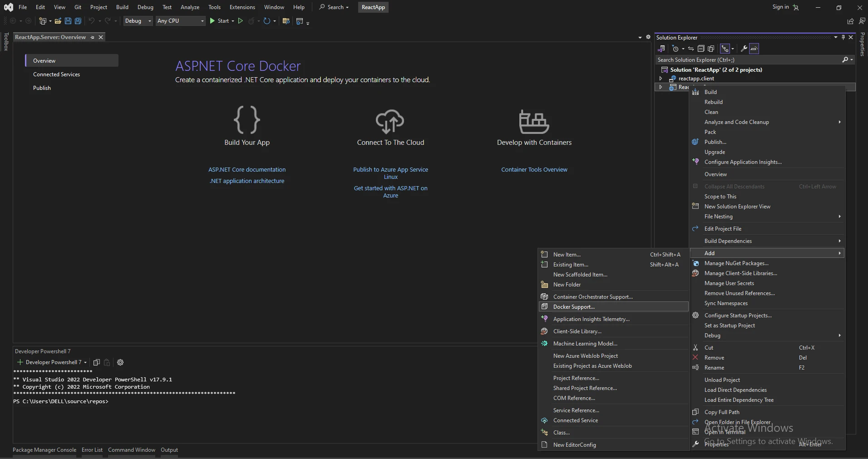Screen dimensions: 868x459
Task: Choose Manage NuGet Packages from context menu
Action: pyautogui.click(x=767, y=263)
